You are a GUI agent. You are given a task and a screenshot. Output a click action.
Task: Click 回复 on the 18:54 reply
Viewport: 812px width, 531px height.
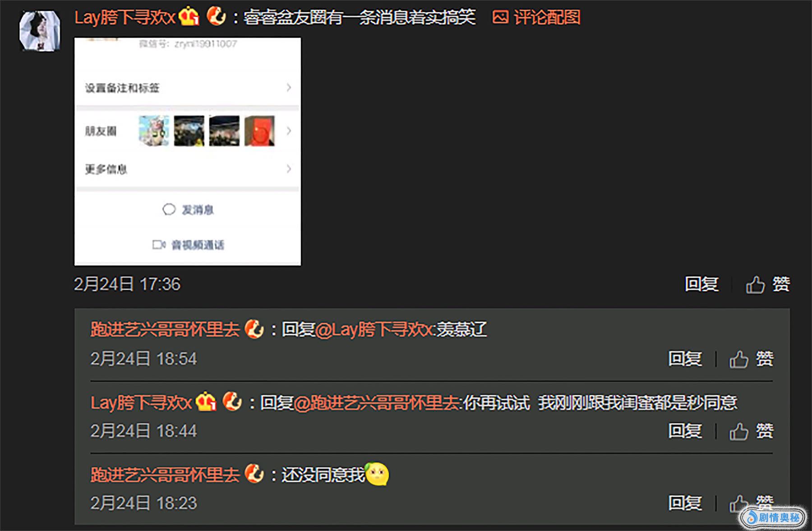[685, 359]
